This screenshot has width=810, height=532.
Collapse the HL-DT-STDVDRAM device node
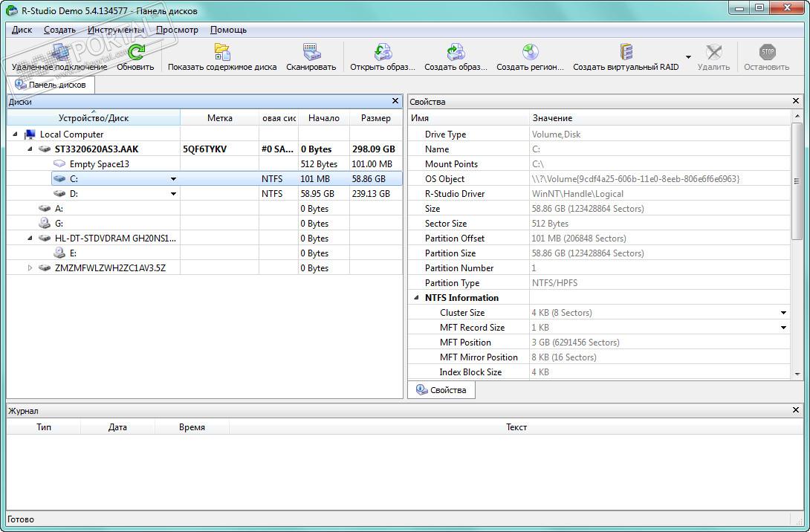30,239
